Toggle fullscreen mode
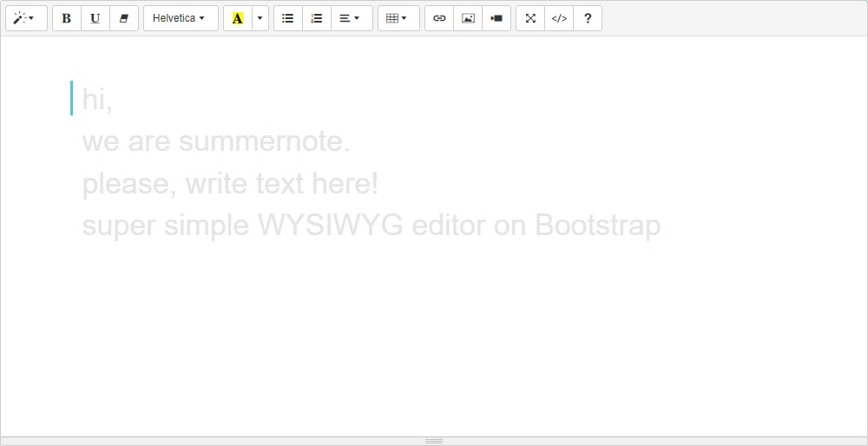This screenshot has height=446, width=868. click(530, 18)
